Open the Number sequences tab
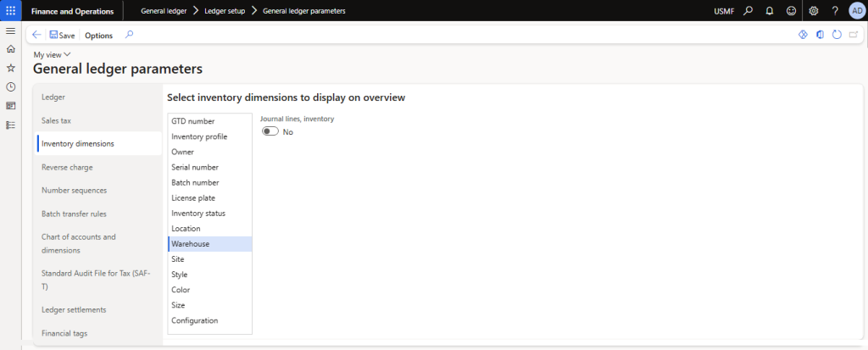Screen dimensions: 868x350 click(x=74, y=190)
